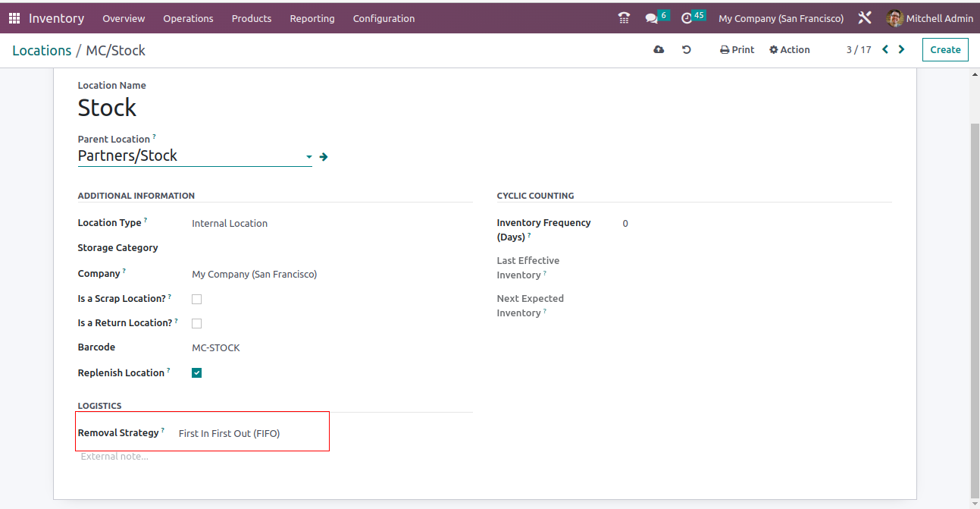Open the conversations chat icon
Screen dimensions: 980x509
pos(651,18)
